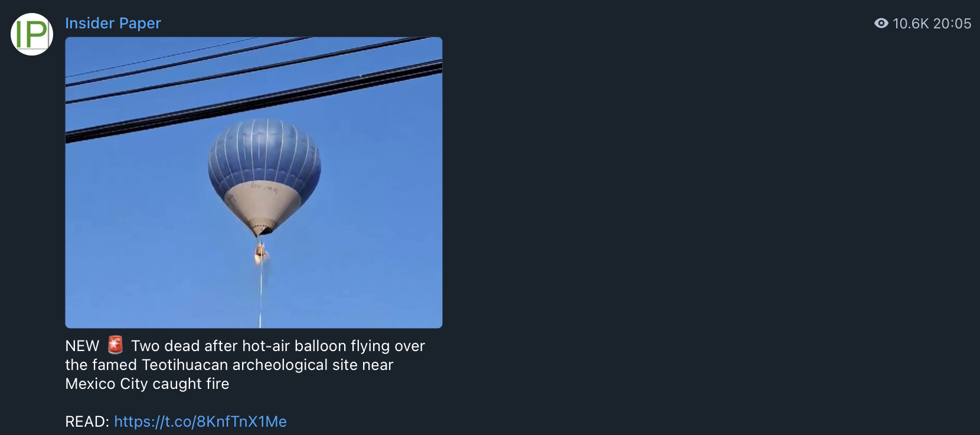Click the burning basket under the balloon
Viewport: 980px width, 435px height.
pos(260,253)
